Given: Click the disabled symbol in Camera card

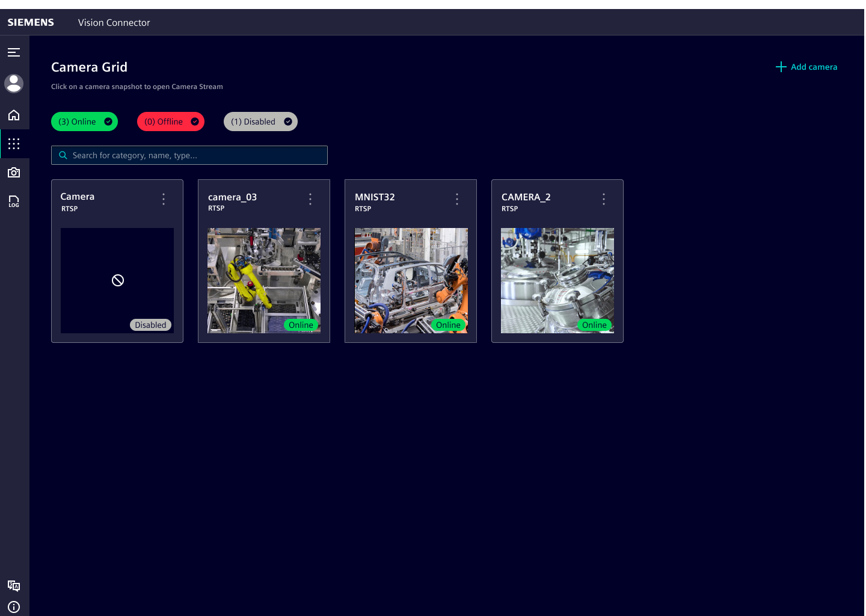Looking at the screenshot, I should click(x=118, y=280).
